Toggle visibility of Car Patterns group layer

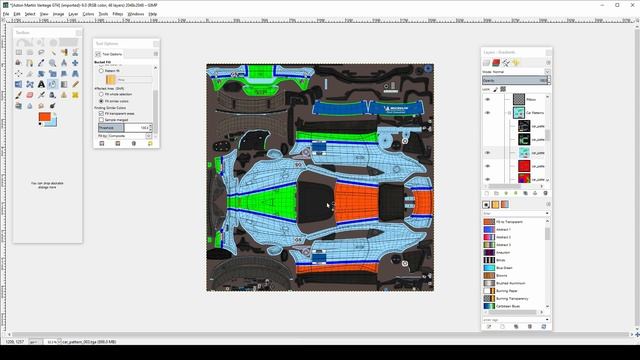pyautogui.click(x=487, y=113)
